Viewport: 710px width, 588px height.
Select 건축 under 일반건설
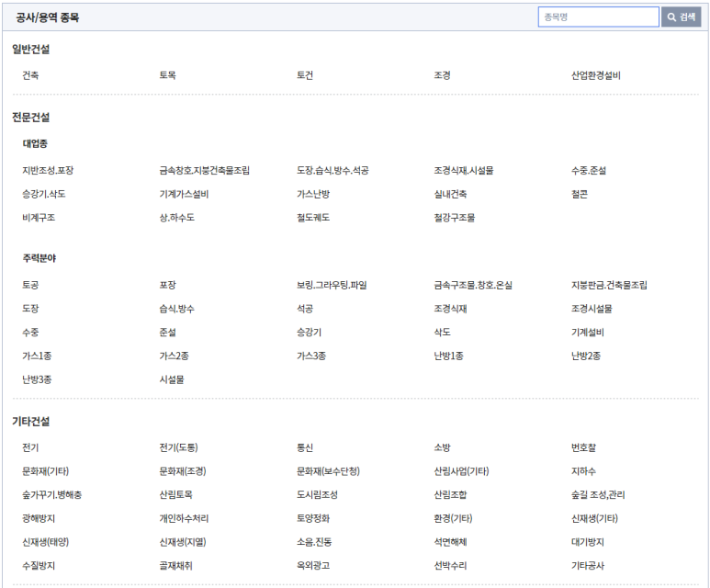point(30,75)
